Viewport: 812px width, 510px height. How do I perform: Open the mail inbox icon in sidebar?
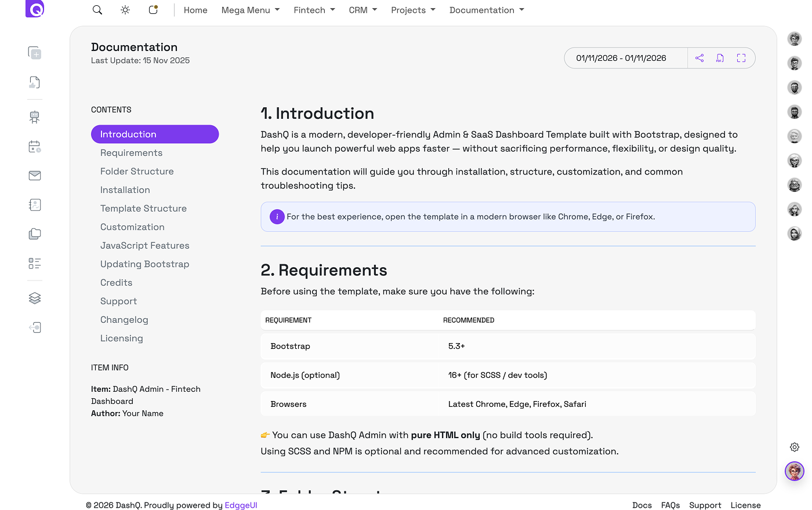tap(34, 176)
